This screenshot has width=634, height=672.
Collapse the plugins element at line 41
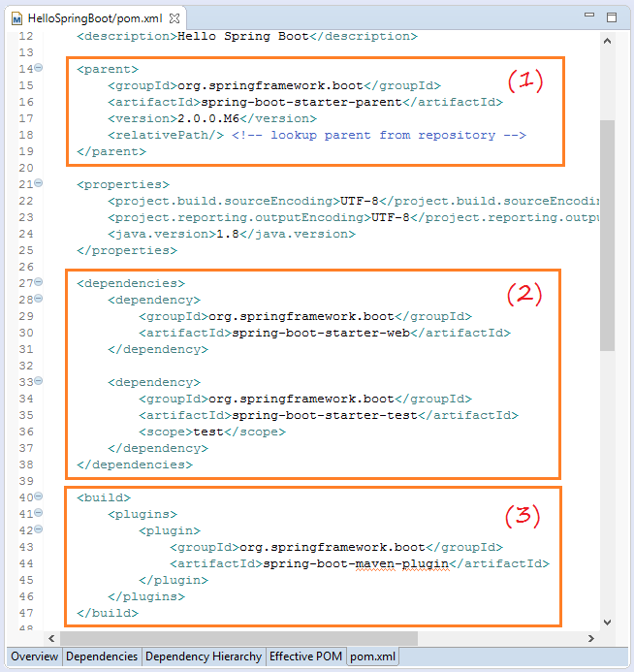pyautogui.click(x=38, y=513)
